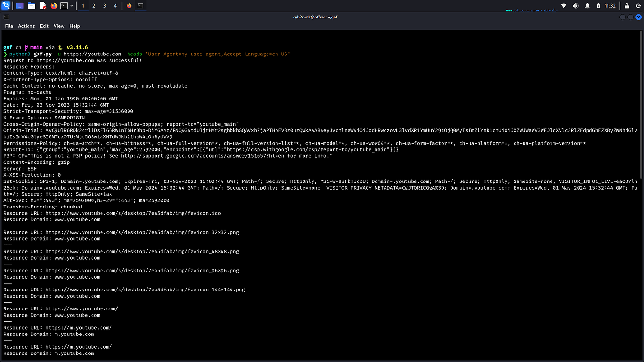Image resolution: width=644 pixels, height=362 pixels.
Task: Select the Firefox window in the taskbar
Action: point(129,6)
